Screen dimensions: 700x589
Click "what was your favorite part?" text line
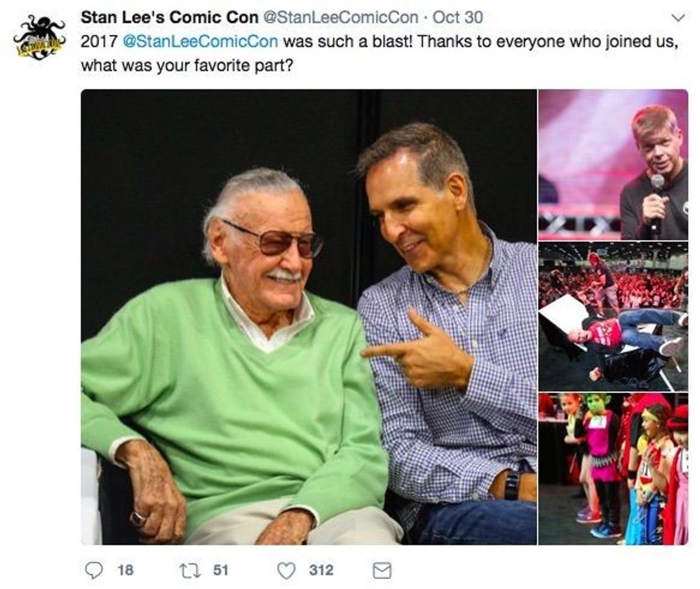(x=186, y=65)
